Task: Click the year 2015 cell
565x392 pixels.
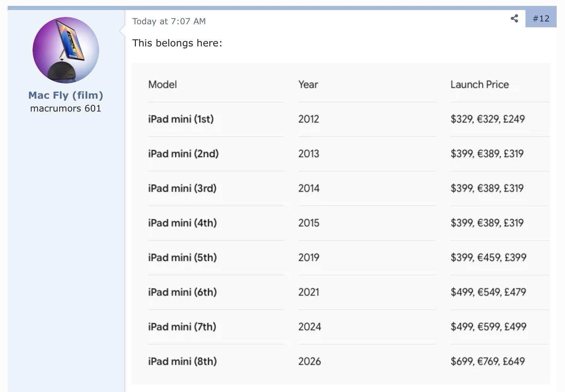Action: pyautogui.click(x=309, y=223)
